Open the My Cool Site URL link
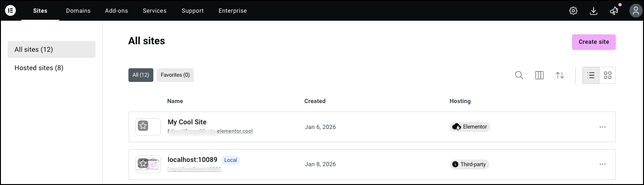Viewport: 644px width, 185px height. click(210, 131)
